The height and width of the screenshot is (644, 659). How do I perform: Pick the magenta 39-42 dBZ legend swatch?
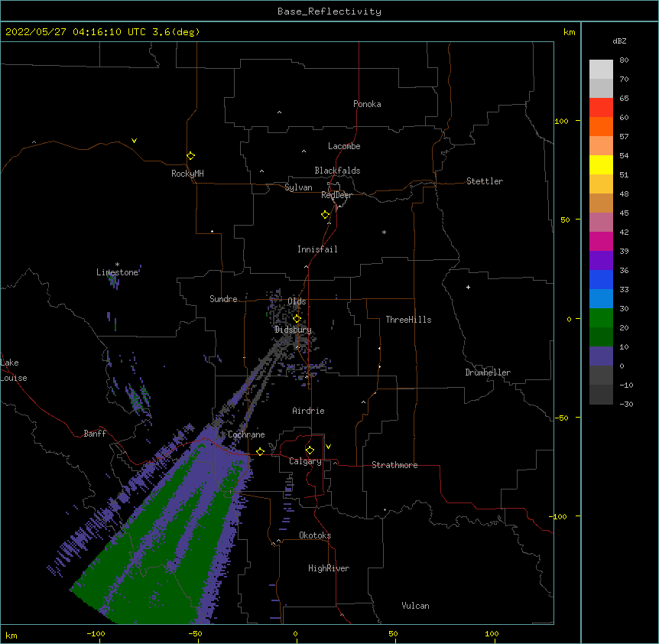point(601,241)
